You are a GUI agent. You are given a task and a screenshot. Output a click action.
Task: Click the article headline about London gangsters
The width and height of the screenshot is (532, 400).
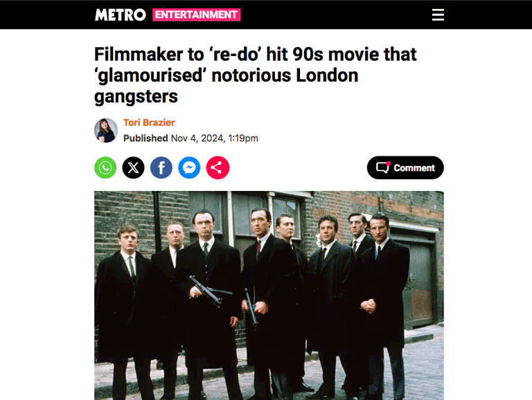[255, 75]
